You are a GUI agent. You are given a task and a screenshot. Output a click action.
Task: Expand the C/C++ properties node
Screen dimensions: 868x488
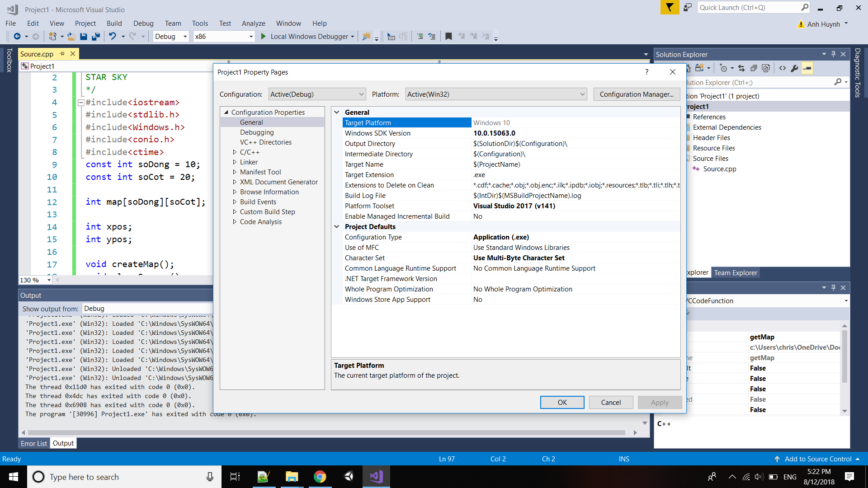[x=235, y=152]
